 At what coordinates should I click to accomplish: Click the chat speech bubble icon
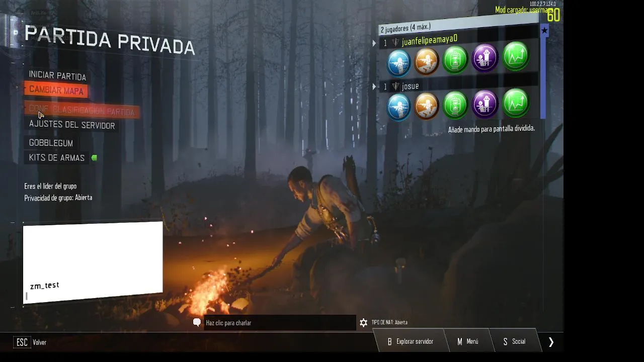click(x=197, y=323)
